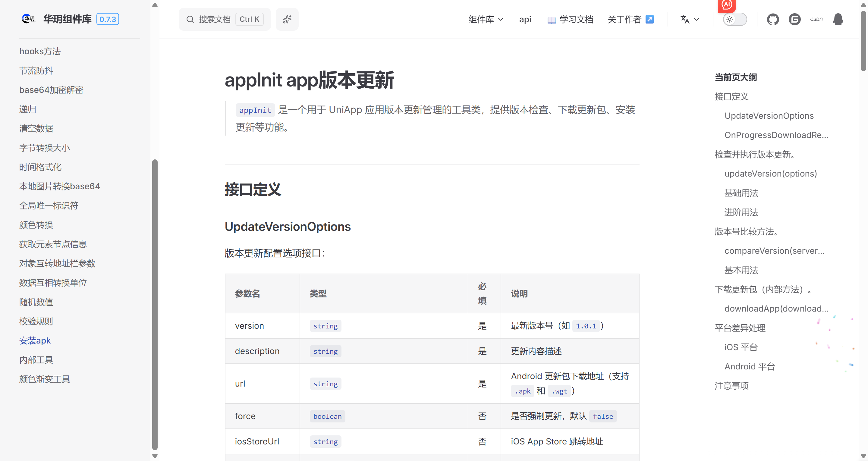Jump to UpdateVersionOptions in the outline

click(x=769, y=116)
